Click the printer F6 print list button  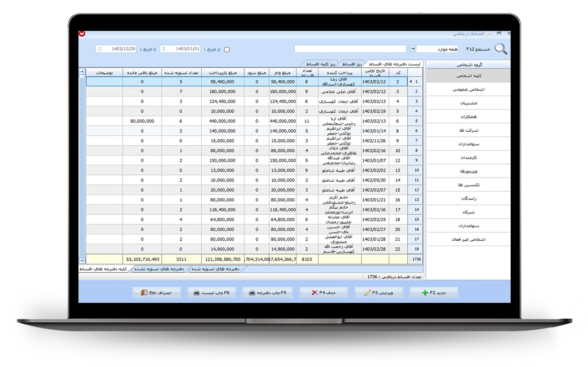coord(211,293)
